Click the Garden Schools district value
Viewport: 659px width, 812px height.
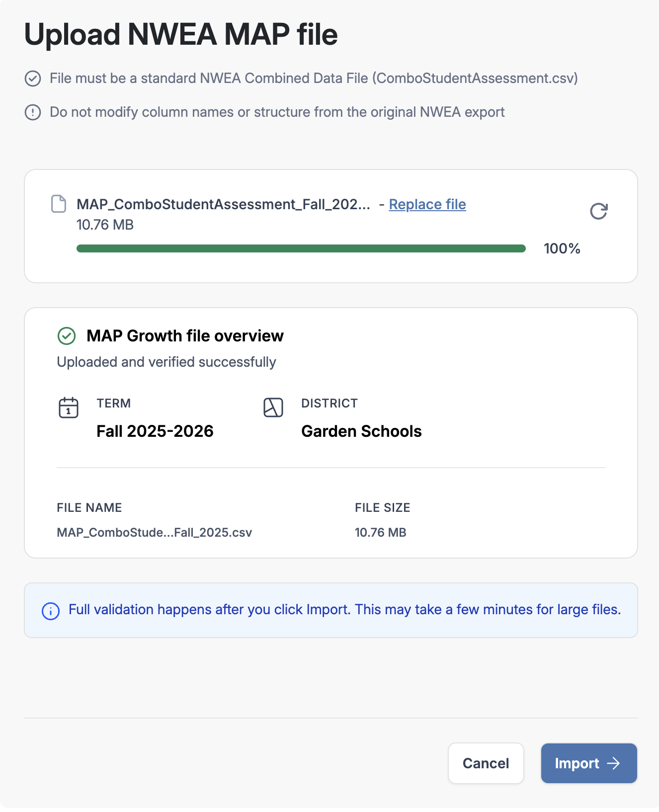coord(361,431)
